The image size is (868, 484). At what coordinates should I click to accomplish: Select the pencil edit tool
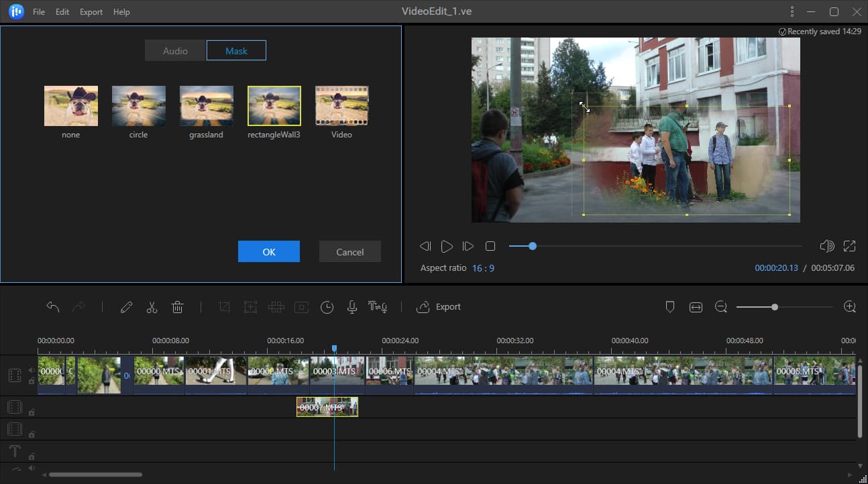(126, 307)
